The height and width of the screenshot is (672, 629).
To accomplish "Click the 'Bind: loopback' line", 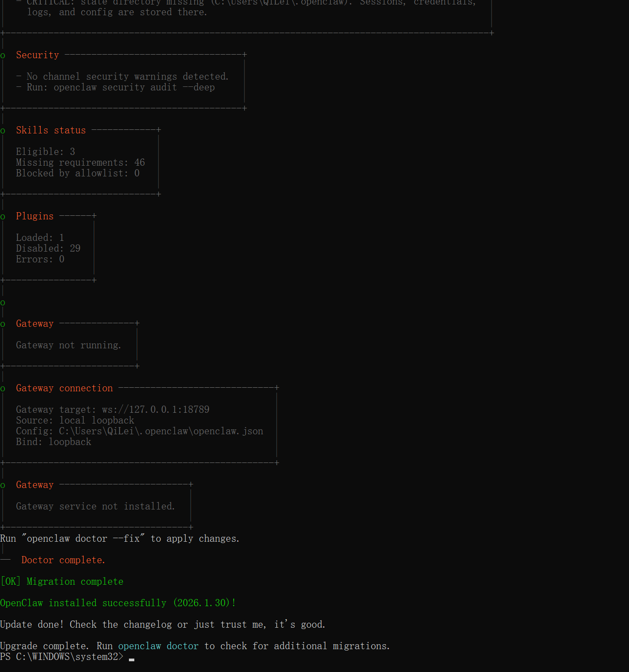I will [53, 442].
